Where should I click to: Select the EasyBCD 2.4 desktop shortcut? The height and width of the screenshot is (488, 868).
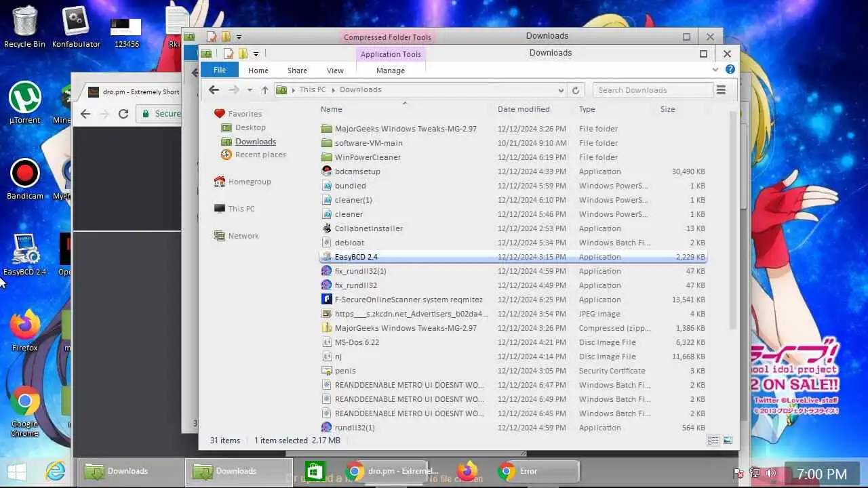pyautogui.click(x=25, y=256)
